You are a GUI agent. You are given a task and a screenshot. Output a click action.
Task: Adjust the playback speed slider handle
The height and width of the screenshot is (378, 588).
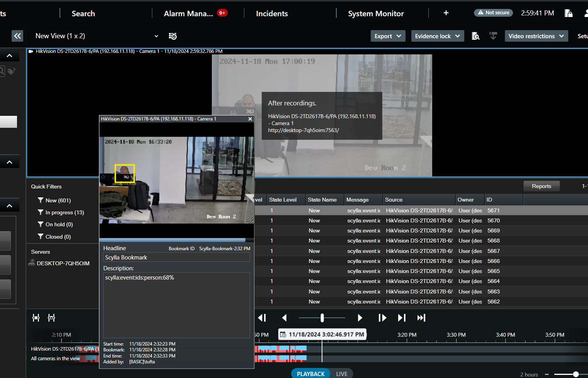point(322,318)
